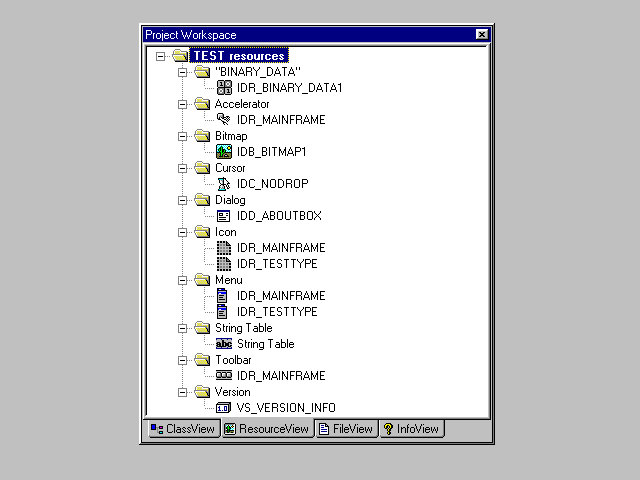Collapse the TEST resources root node
This screenshot has height=480, width=640.
160,56
